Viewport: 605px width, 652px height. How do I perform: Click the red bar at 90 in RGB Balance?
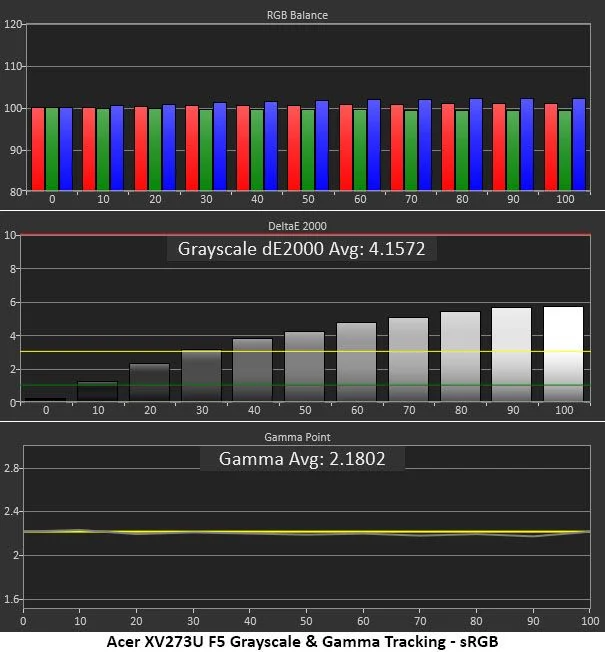pos(499,147)
